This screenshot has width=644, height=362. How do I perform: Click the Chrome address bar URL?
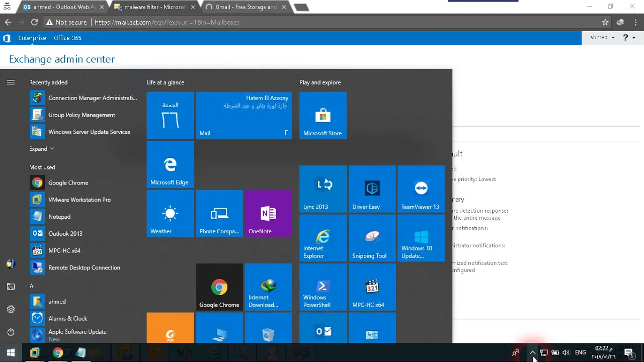[x=167, y=22]
